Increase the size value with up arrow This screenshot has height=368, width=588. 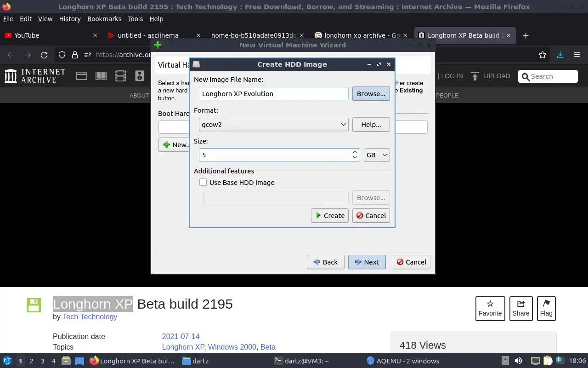355,152
